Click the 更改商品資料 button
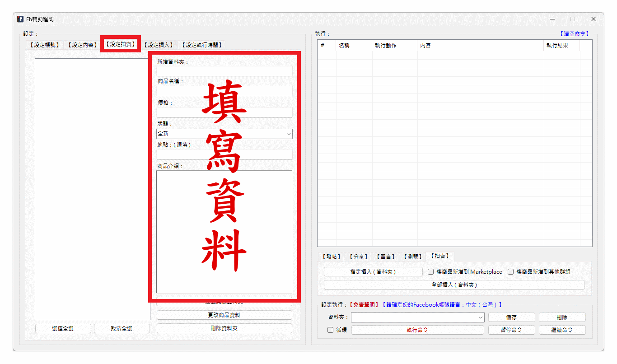Viewport: 617px width, 364px height. 224,315
